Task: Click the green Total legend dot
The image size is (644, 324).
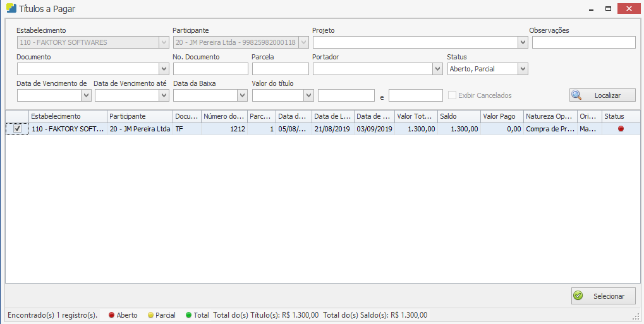Action: click(188, 315)
